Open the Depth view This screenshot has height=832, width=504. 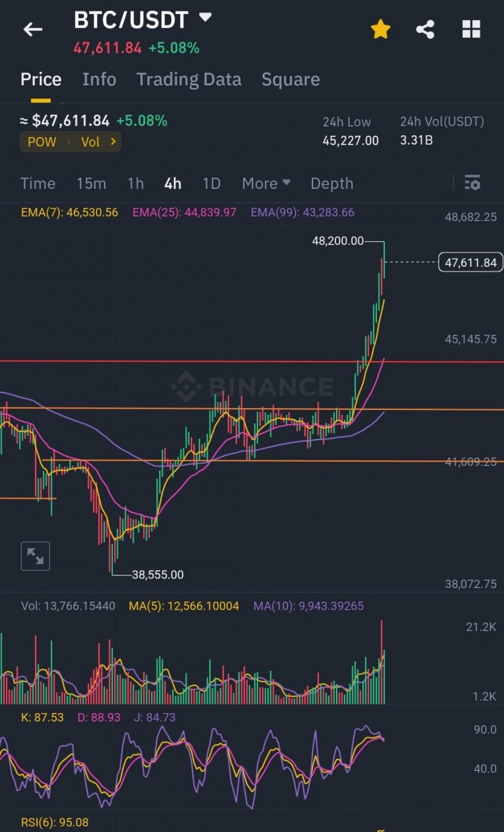(x=331, y=183)
